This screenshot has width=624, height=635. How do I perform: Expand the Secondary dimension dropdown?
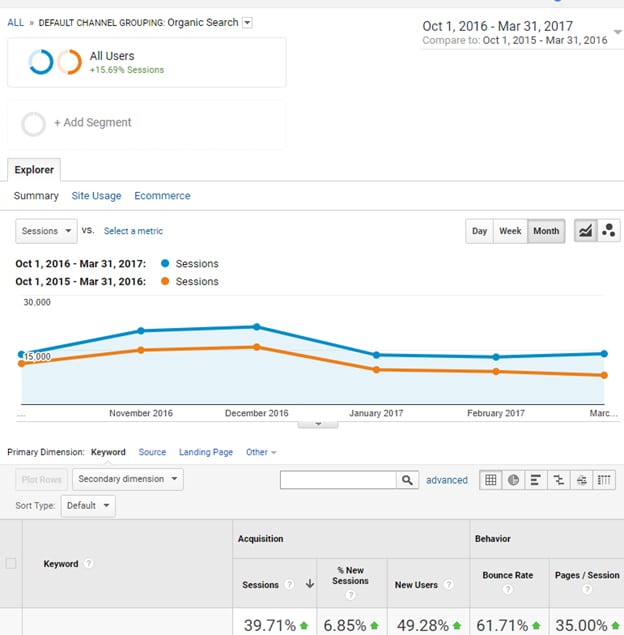click(127, 479)
